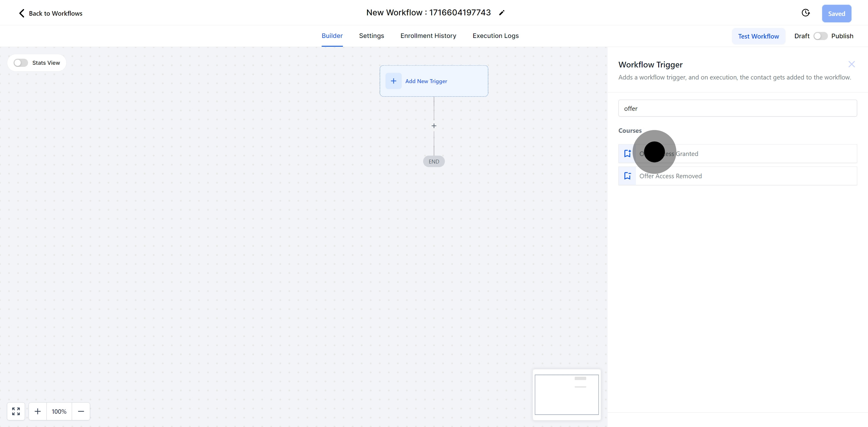The height and width of the screenshot is (427, 868).
Task: Open the Execution Logs tab
Action: (495, 36)
